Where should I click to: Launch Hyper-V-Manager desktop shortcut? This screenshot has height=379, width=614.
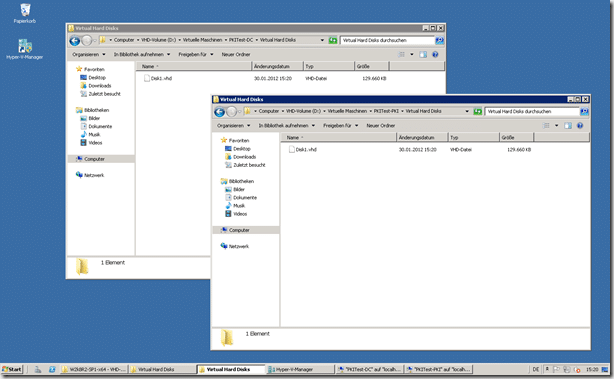(25, 49)
